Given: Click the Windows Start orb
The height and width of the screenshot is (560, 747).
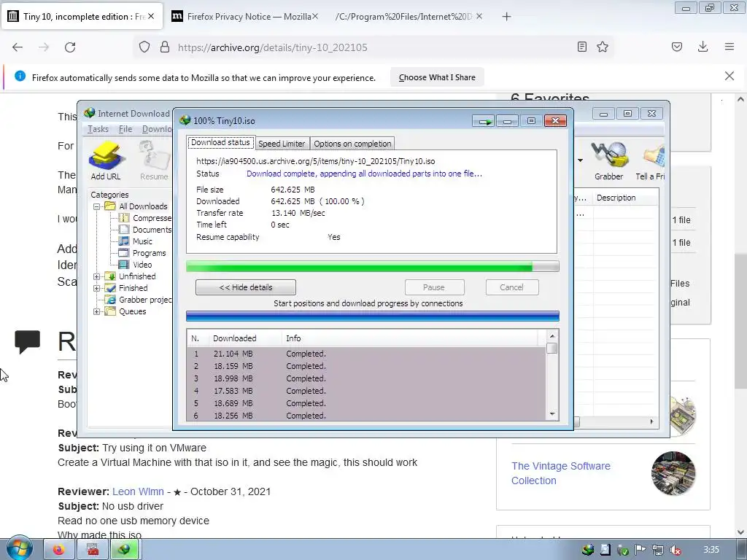Looking at the screenshot, I should pos(20,548).
